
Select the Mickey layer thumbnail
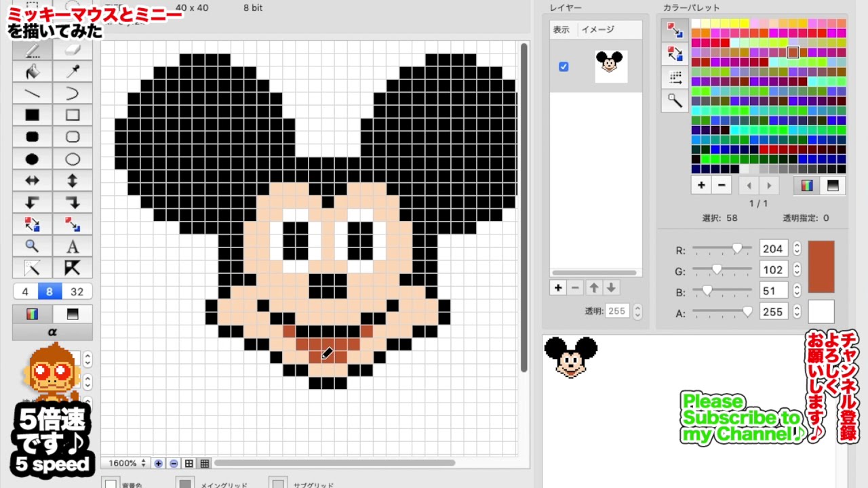610,66
